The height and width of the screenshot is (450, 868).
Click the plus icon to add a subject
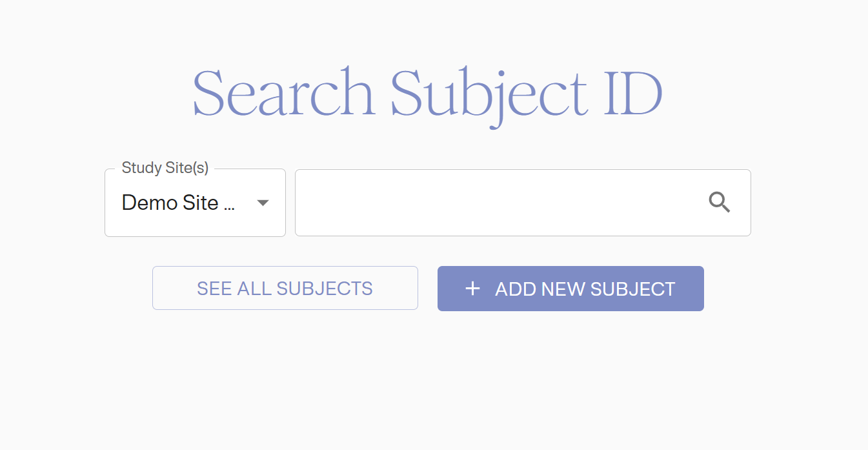[x=472, y=289]
